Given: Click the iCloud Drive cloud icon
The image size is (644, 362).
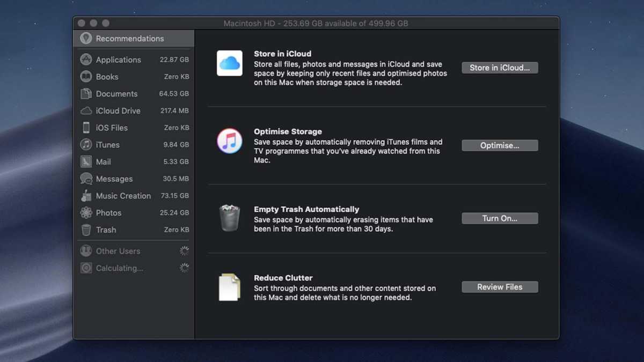Looking at the screenshot, I should pyautogui.click(x=86, y=111).
